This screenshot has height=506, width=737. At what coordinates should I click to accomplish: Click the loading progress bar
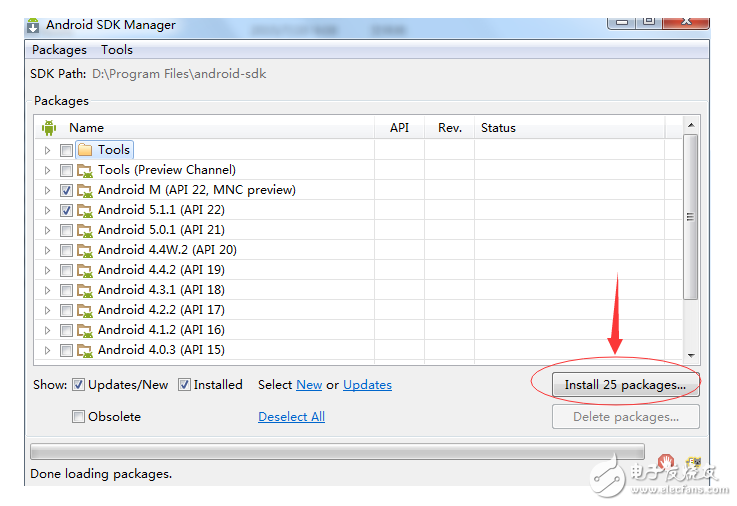[x=337, y=452]
